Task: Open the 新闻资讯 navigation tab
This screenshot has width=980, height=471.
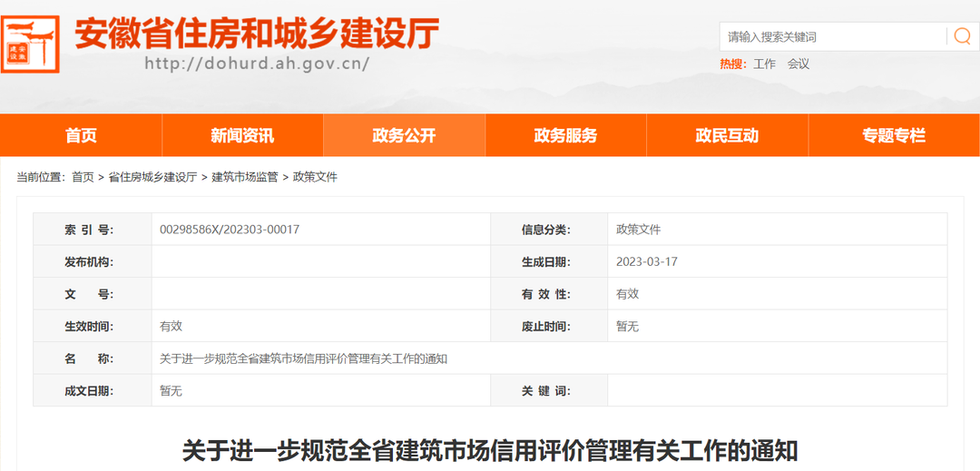Action: [242, 136]
